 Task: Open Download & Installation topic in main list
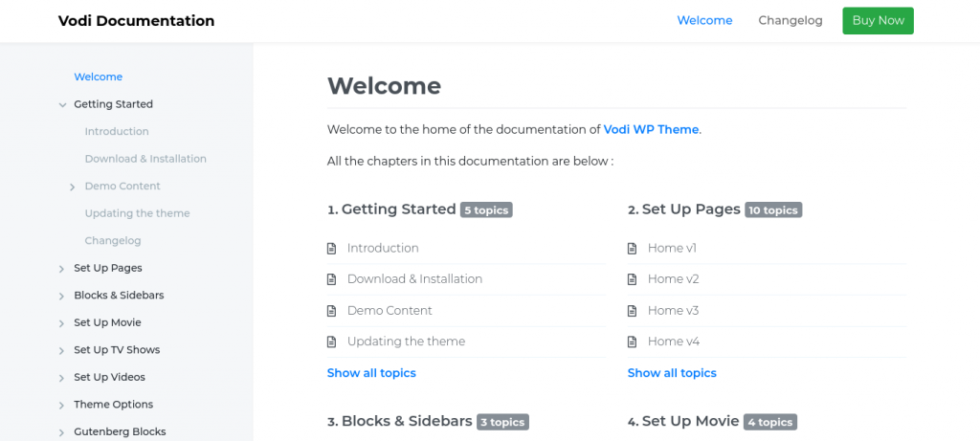click(415, 279)
